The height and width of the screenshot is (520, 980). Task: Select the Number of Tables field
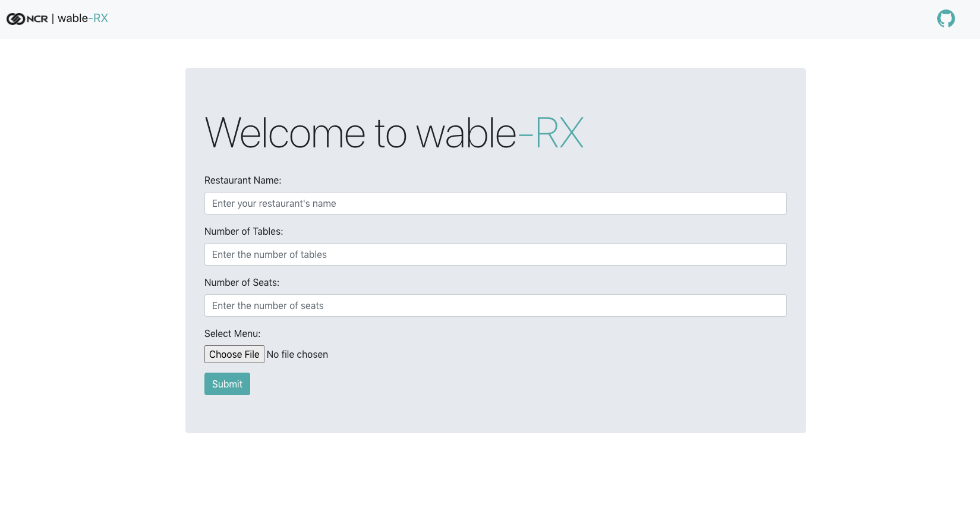pyautogui.click(x=495, y=254)
